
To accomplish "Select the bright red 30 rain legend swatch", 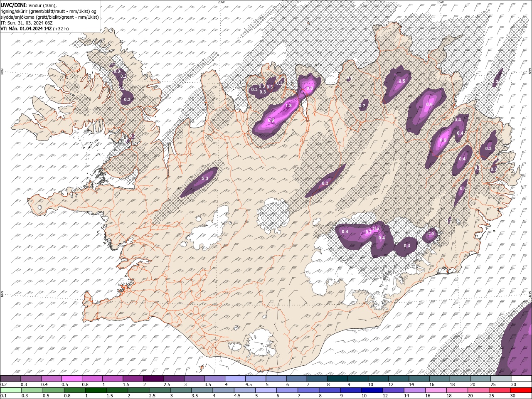I will [521, 390].
